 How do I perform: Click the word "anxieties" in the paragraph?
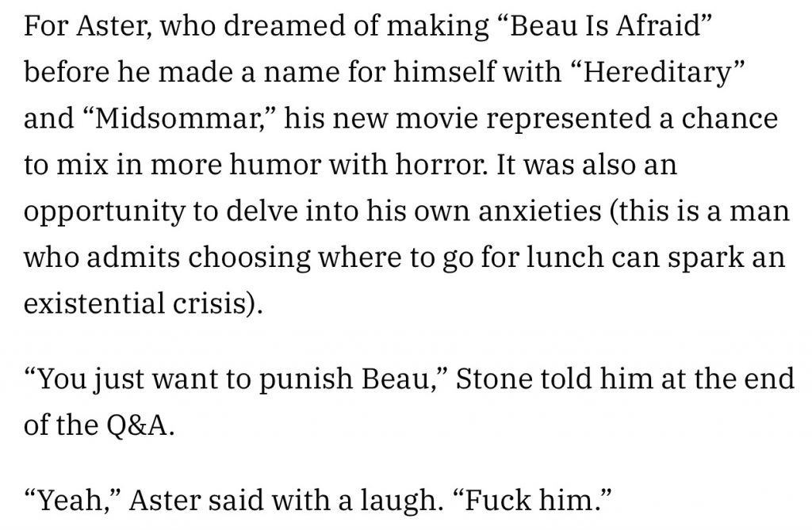tap(539, 211)
